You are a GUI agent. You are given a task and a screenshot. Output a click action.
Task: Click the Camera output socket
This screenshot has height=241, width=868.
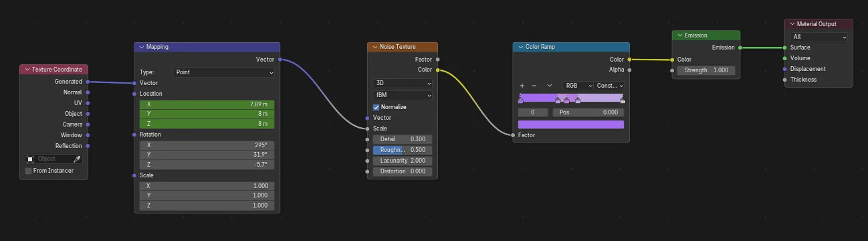tap(88, 125)
